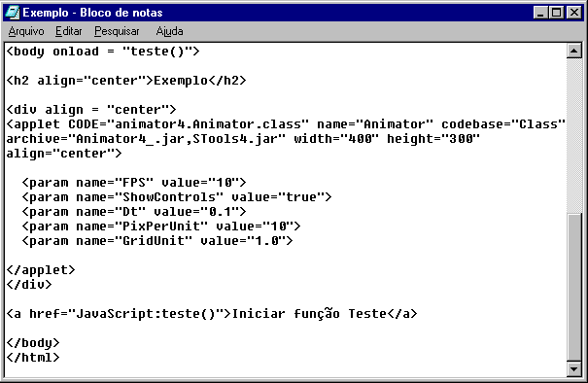The height and width of the screenshot is (383, 588).
Task: Maximize the Bloco de notas window
Action: pyautogui.click(x=557, y=13)
